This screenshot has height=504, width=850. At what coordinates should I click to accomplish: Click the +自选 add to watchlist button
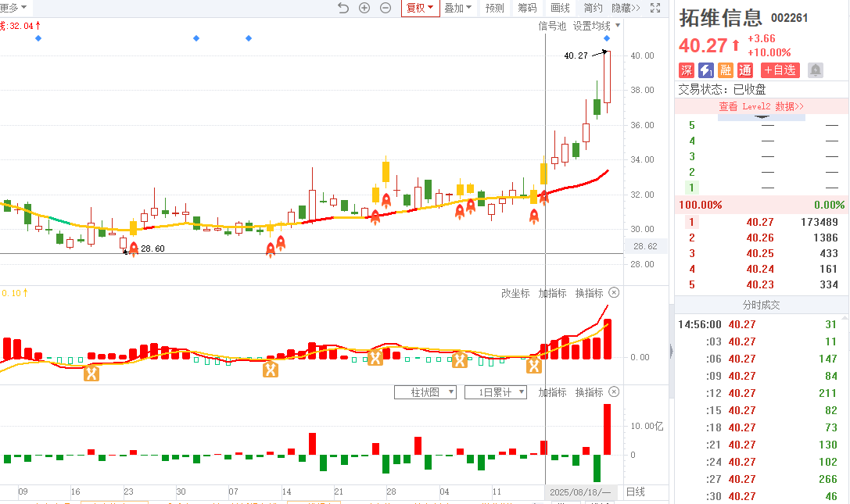click(x=780, y=70)
